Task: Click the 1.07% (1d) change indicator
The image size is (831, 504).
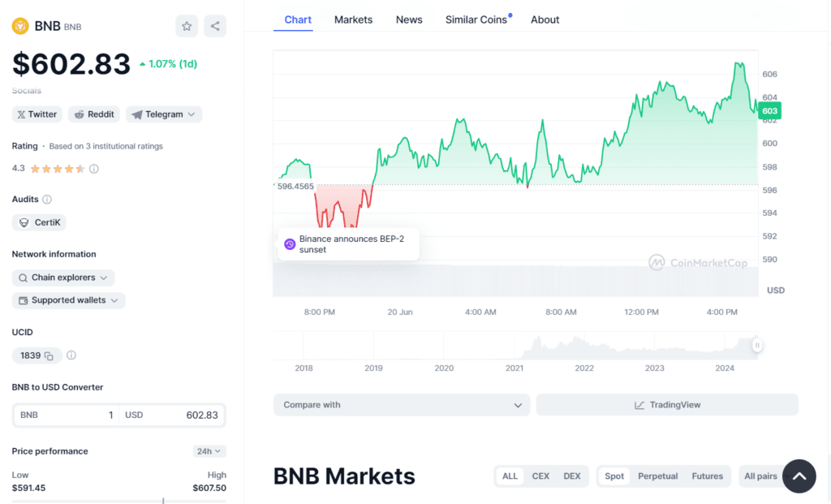Action: pos(169,64)
